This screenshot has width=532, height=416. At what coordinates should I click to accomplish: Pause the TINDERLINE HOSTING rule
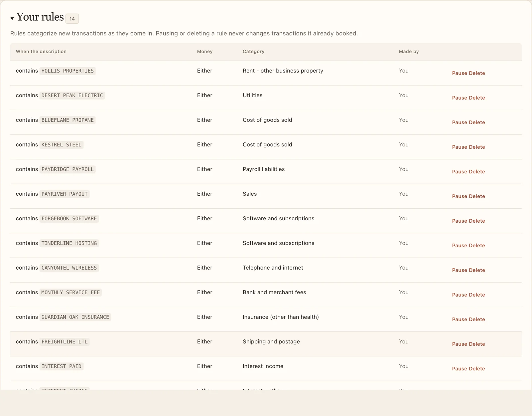click(460, 246)
